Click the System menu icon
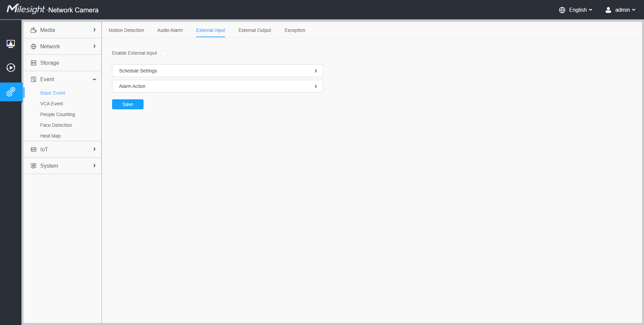The height and width of the screenshot is (325, 644). pos(34,166)
